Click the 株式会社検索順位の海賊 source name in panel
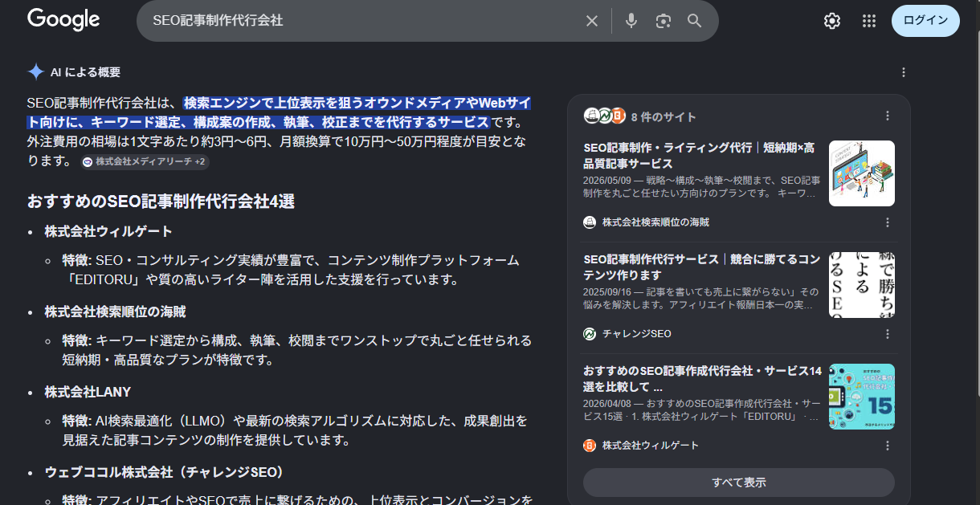This screenshot has height=505, width=980. point(655,222)
